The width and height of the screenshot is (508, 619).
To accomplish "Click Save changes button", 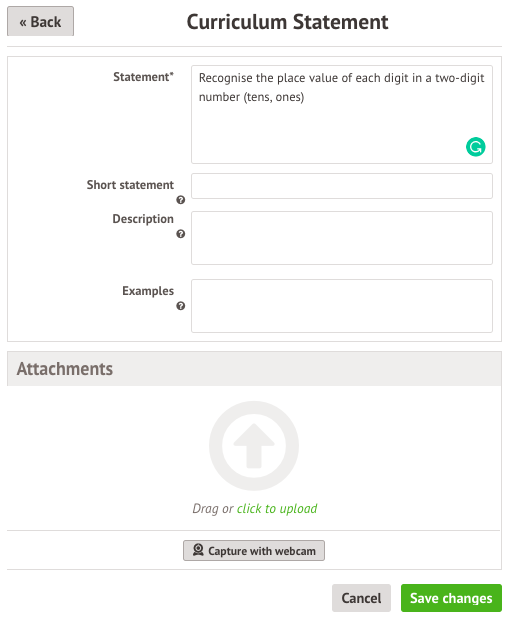I will (x=451, y=598).
